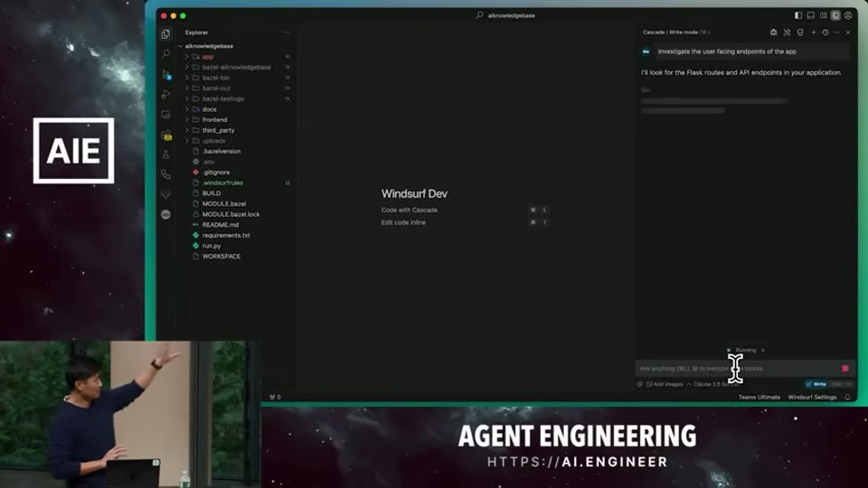Switch Cascade to Chat mode toggle
This screenshot has width=868, height=488.
(x=835, y=384)
